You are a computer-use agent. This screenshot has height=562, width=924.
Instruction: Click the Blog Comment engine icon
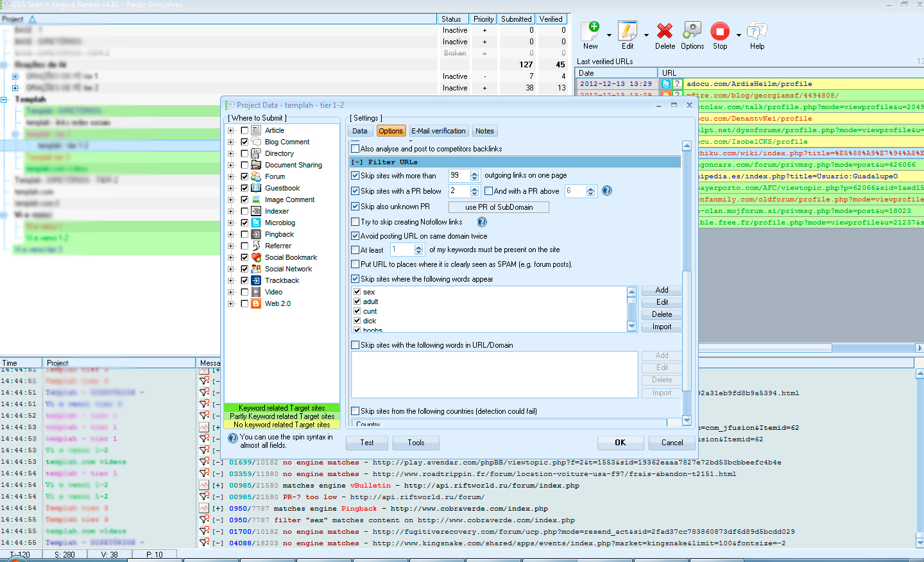256,142
